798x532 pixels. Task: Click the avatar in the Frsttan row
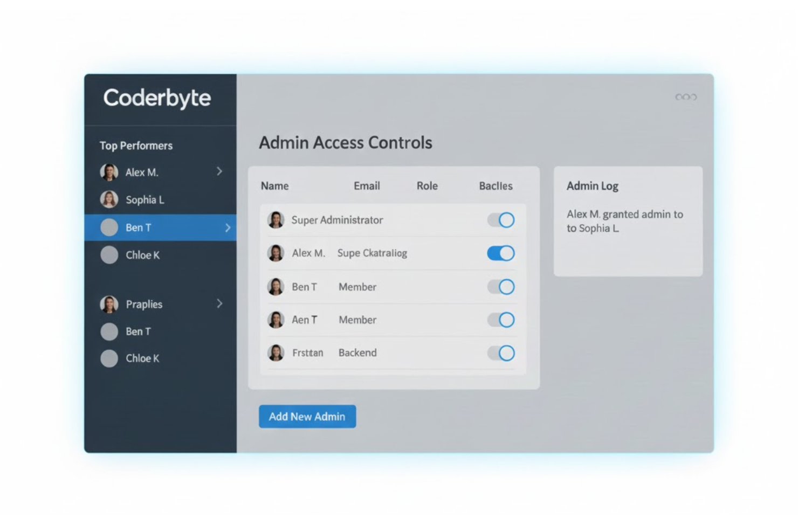[x=276, y=353]
